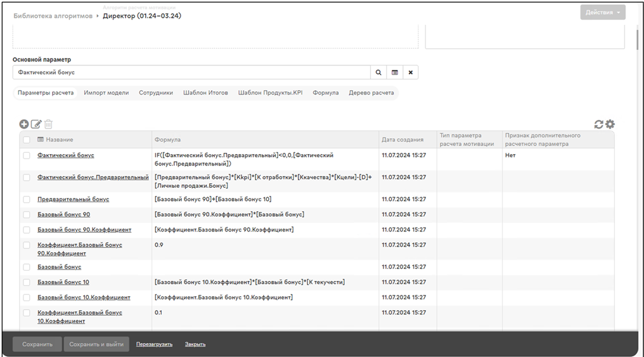Click the Перезагрузить link
The height and width of the screenshot is (357, 644).
[x=154, y=344]
